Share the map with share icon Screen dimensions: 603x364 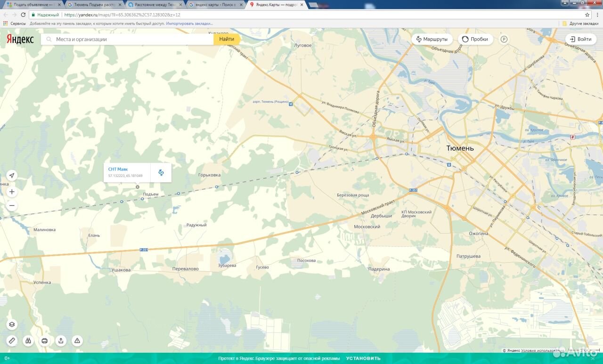coord(61,340)
